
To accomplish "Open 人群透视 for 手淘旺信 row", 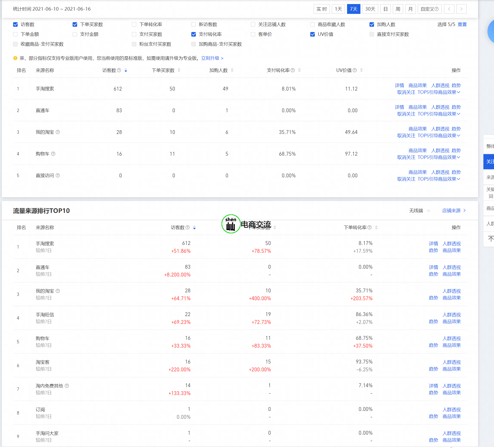I will (452, 315).
